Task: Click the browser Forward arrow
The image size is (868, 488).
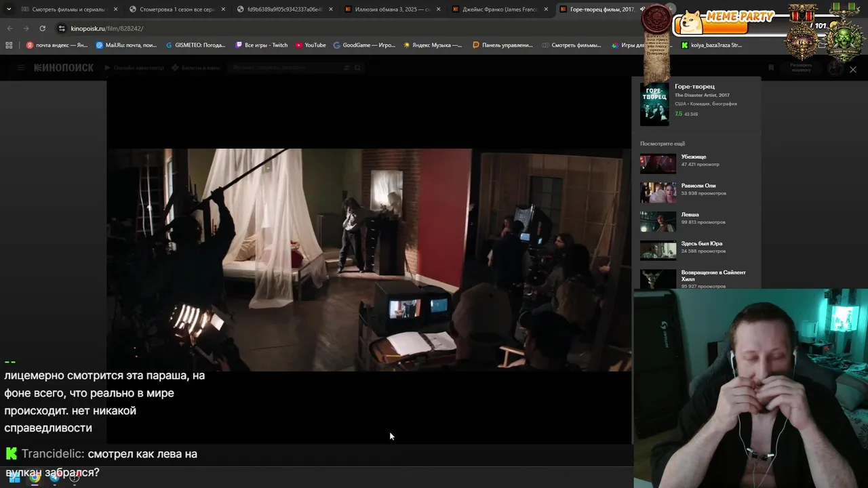Action: (x=26, y=28)
